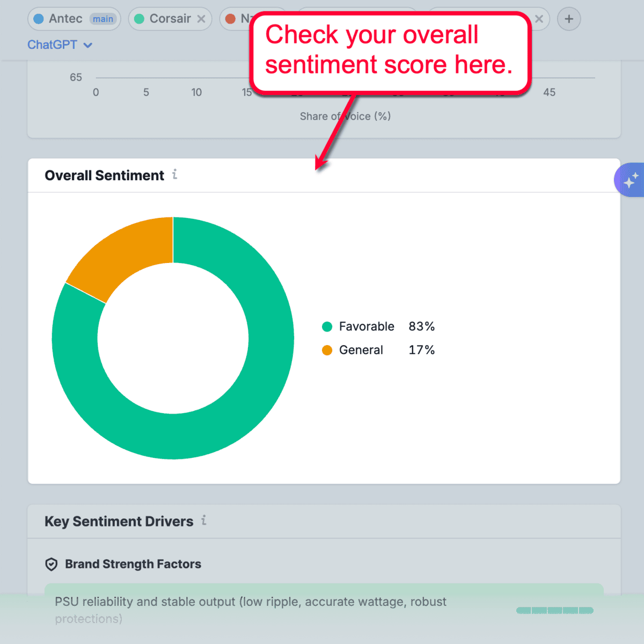Click the green sentiment strength rating bar
This screenshot has height=644, width=644.
tap(554, 610)
